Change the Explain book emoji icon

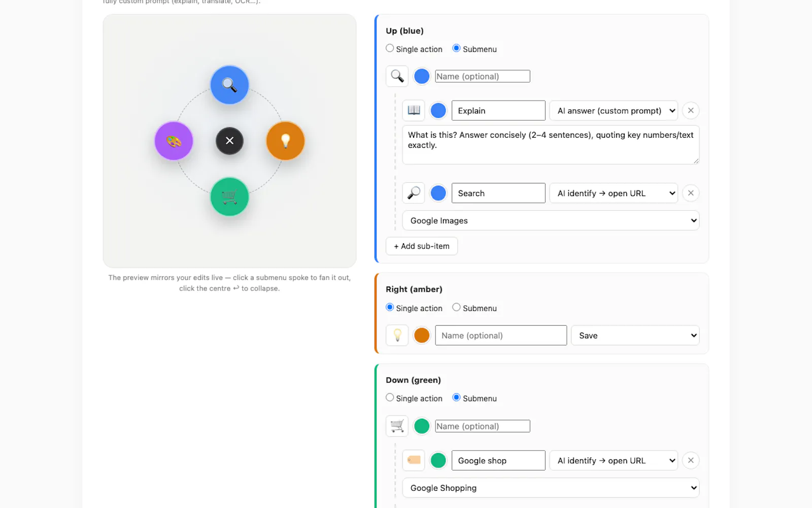coord(414,110)
